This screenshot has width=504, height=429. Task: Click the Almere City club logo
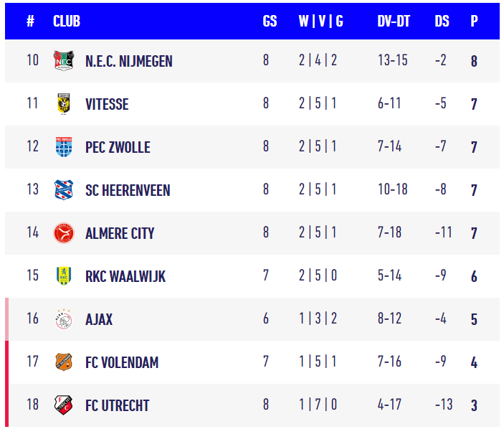pyautogui.click(x=64, y=233)
